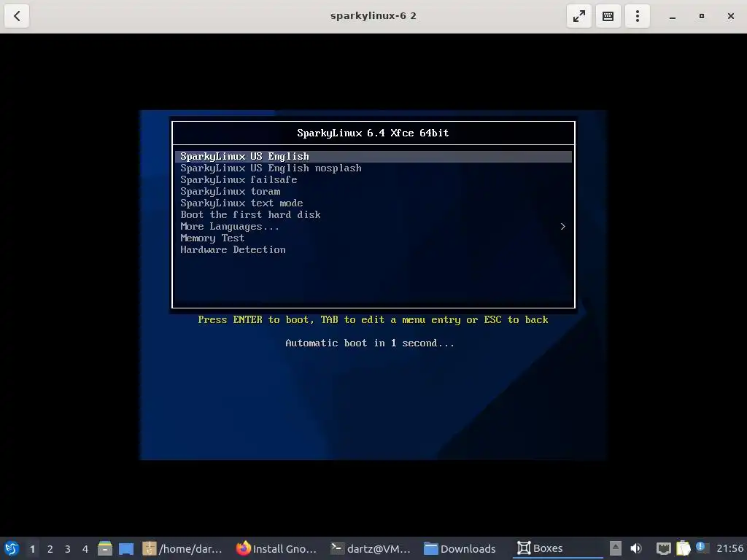Screen dimensions: 747x560
Task: Open the removable media tray icon
Action: [616, 548]
